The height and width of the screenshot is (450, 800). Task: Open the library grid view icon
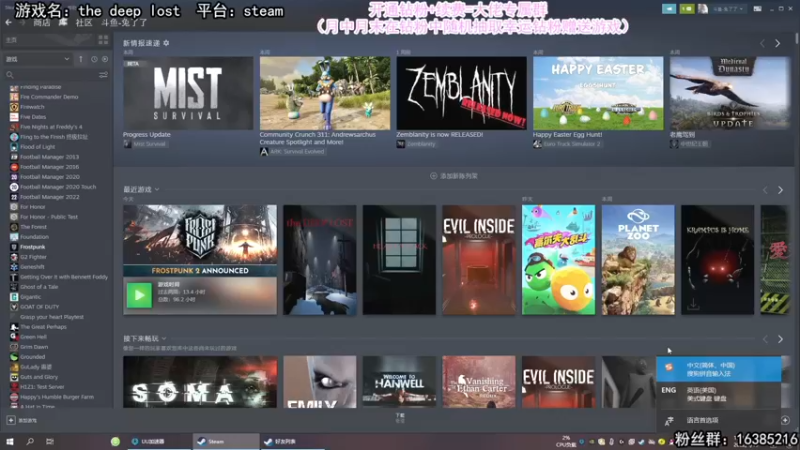pyautogui.click(x=103, y=40)
